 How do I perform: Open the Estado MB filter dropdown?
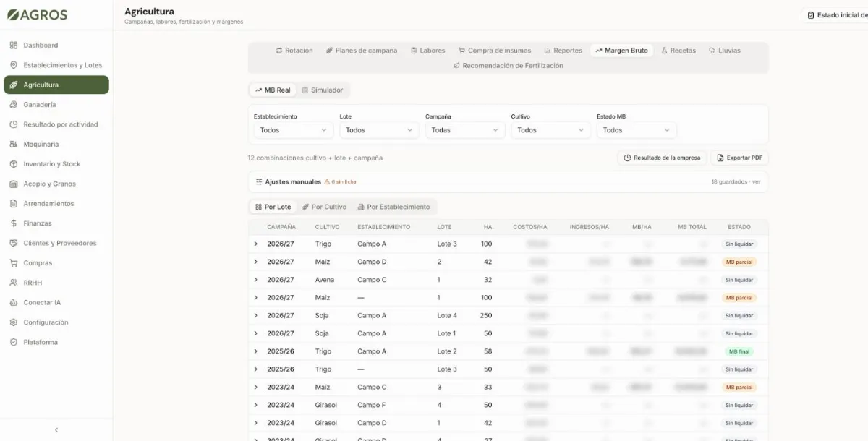(x=637, y=130)
